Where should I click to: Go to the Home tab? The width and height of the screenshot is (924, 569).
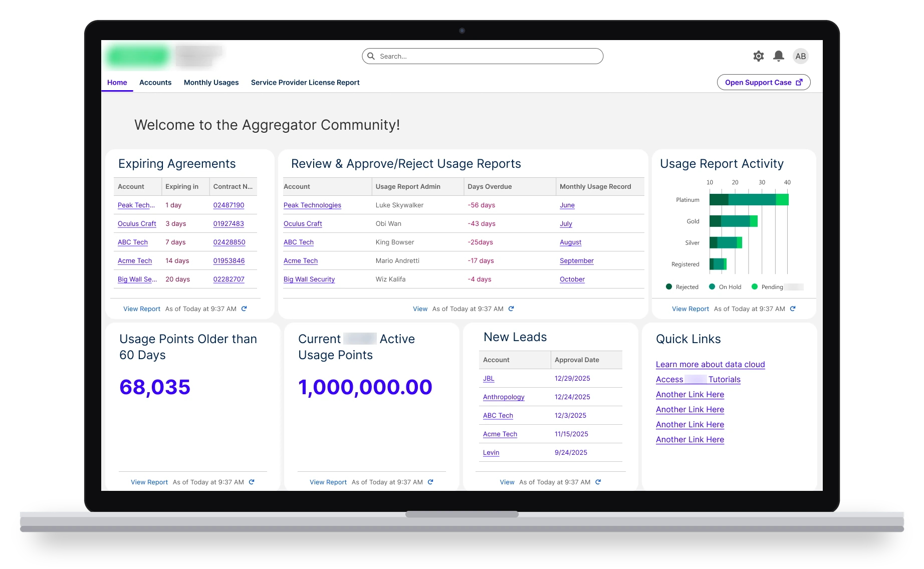[117, 82]
